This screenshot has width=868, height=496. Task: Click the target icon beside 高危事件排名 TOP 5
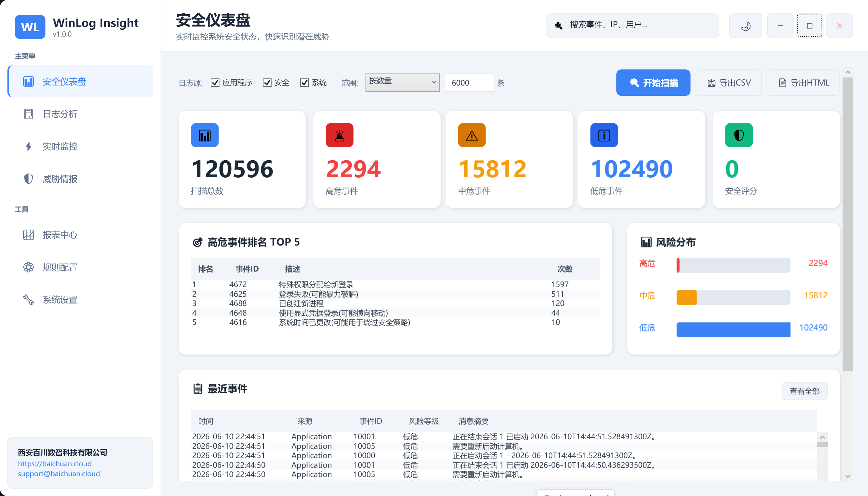(197, 242)
